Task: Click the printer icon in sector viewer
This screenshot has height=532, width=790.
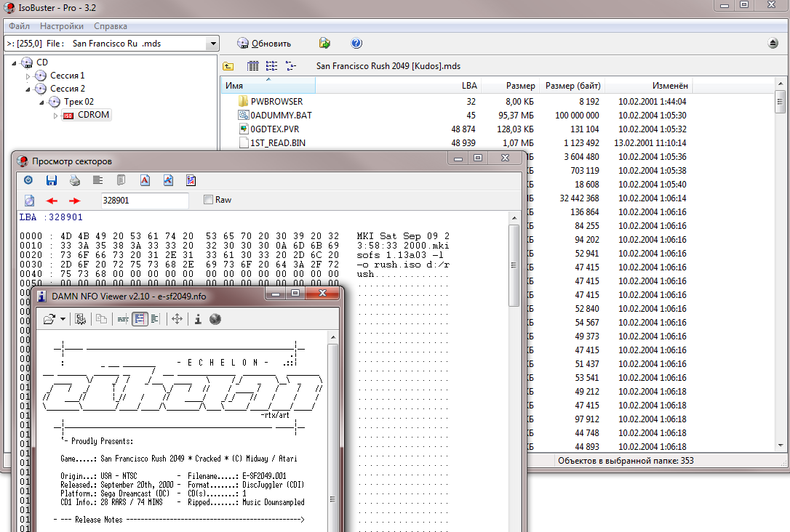Action: 74,180
